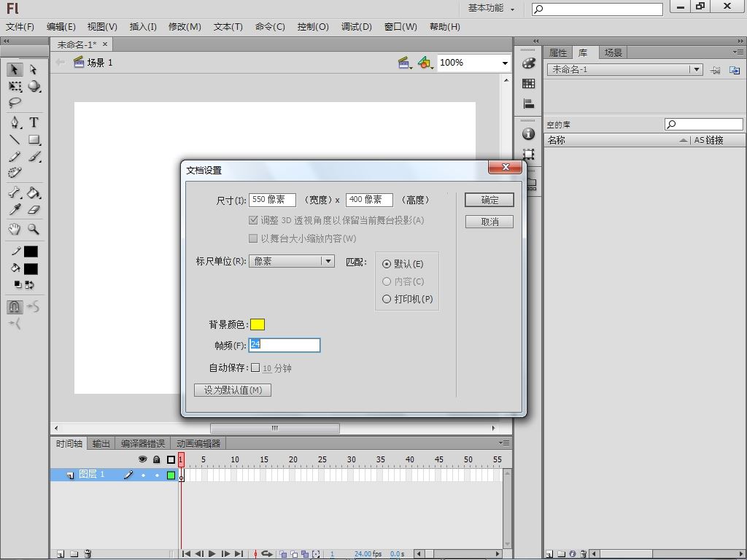
Task: Enable the auto-save checkbox
Action: tap(255, 367)
